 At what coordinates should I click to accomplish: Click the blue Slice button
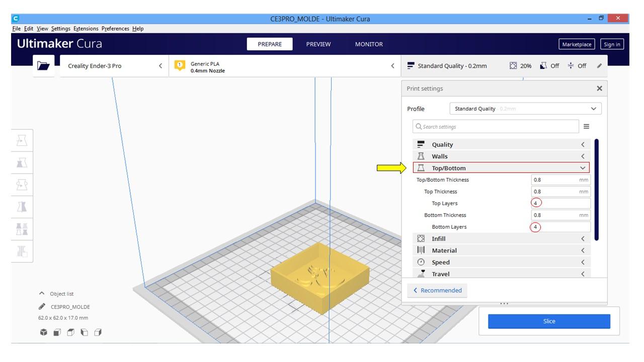pos(549,321)
